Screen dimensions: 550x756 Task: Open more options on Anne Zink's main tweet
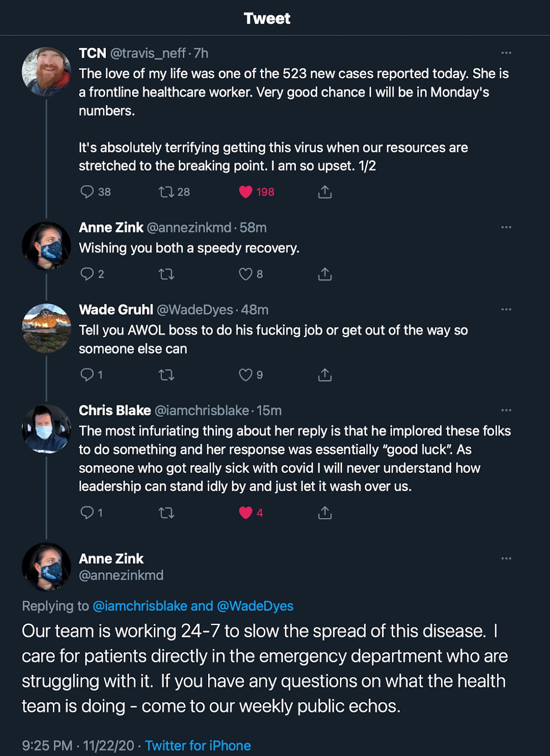click(506, 558)
